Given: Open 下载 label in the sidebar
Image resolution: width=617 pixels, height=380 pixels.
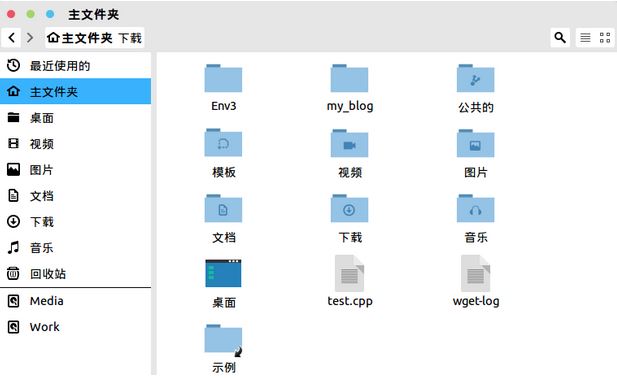Looking at the screenshot, I should [42, 221].
